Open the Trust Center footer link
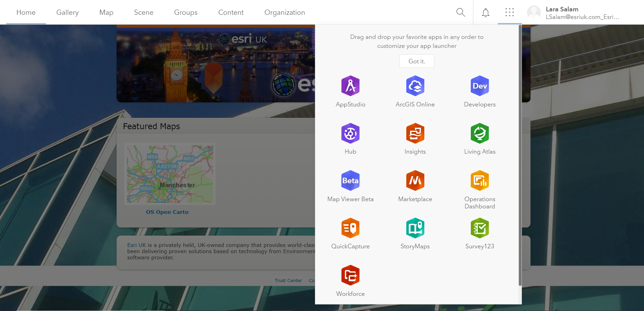644x311 pixels. [x=288, y=280]
